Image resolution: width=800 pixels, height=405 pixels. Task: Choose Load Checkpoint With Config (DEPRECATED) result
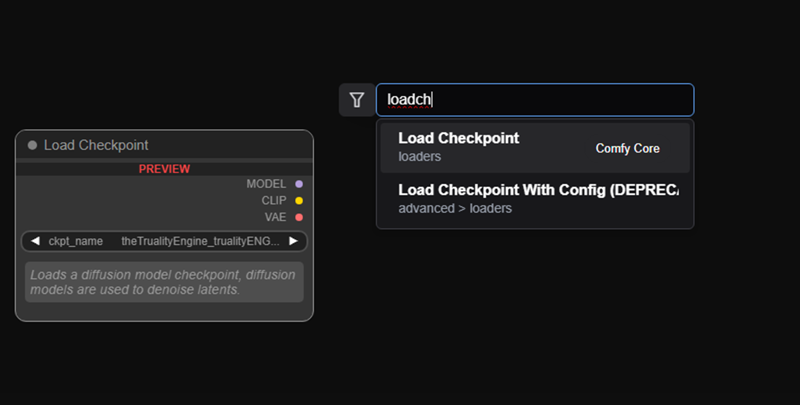click(x=535, y=199)
